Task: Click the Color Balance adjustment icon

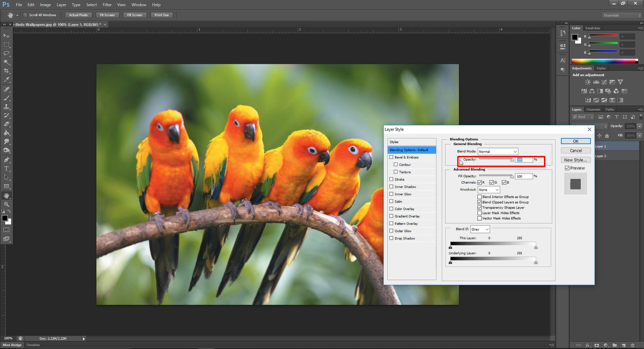Action: (x=592, y=91)
